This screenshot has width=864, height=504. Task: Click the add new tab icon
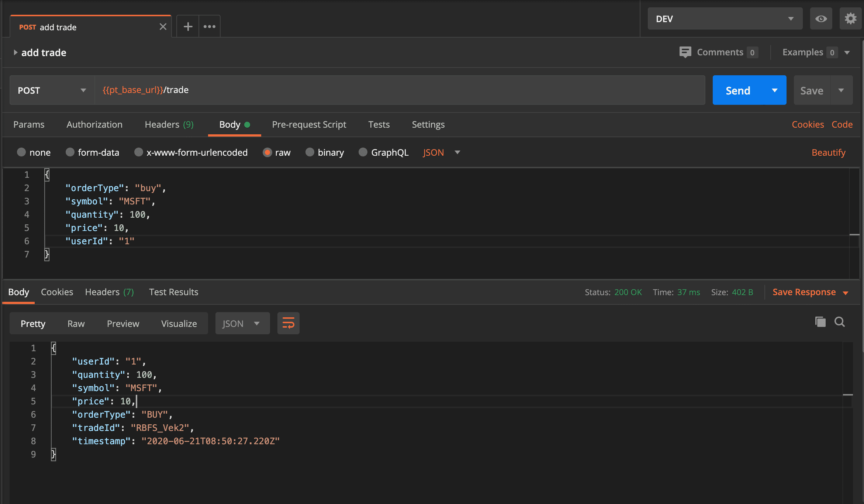coord(187,26)
